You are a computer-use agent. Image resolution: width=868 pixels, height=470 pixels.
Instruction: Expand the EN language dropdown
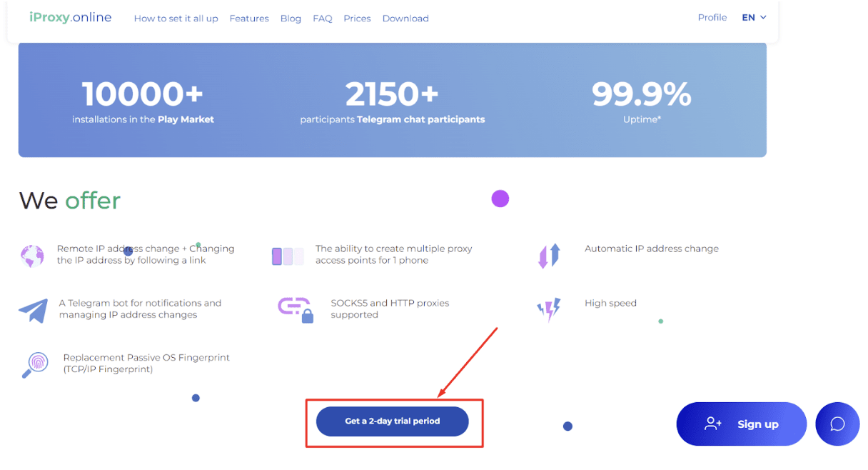click(x=754, y=18)
